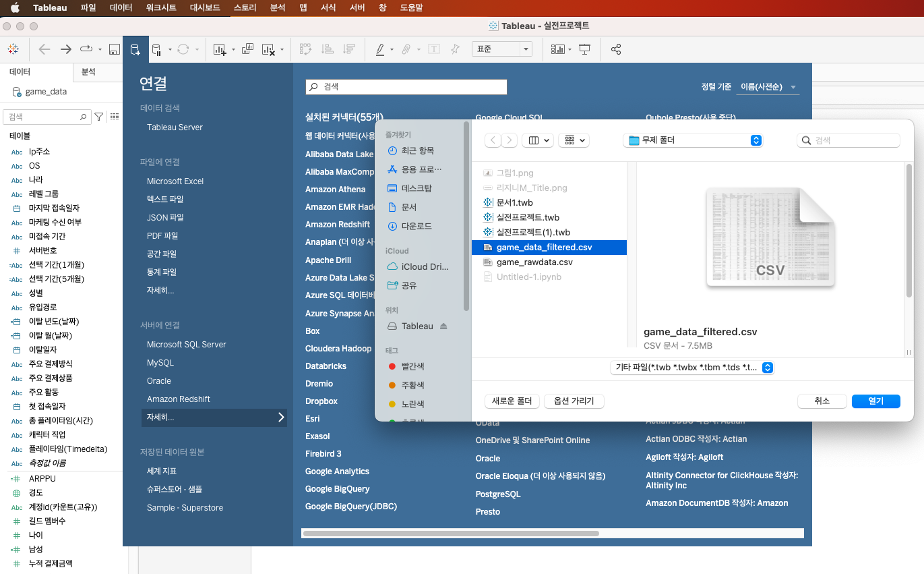
Task: Click the connector search field
Action: 406,87
